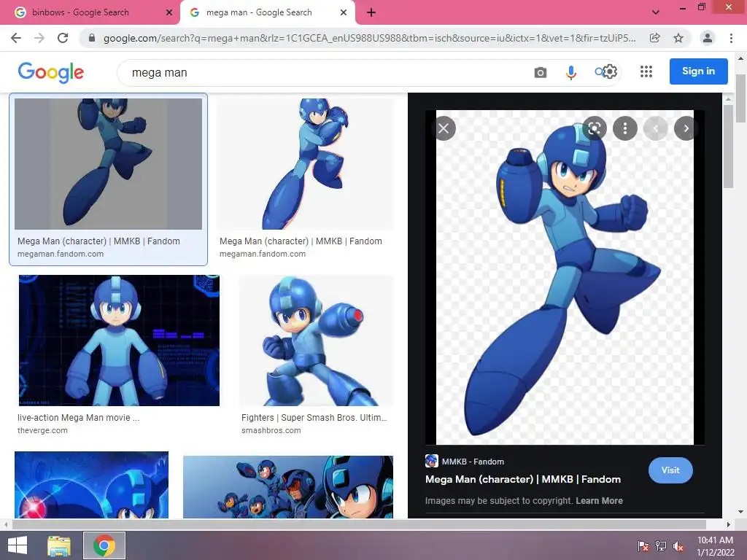Click the Google logo
Image resolution: width=747 pixels, height=560 pixels.
click(x=51, y=72)
